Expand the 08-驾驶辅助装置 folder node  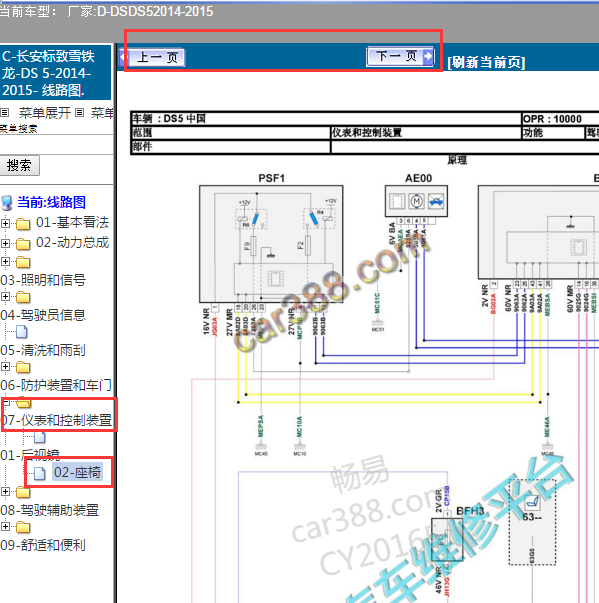pos(5,491)
